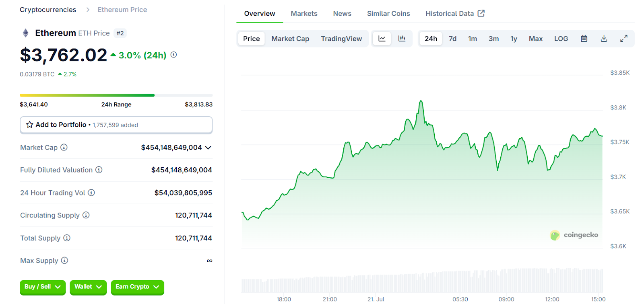Set chart range to 3m

(x=494, y=39)
